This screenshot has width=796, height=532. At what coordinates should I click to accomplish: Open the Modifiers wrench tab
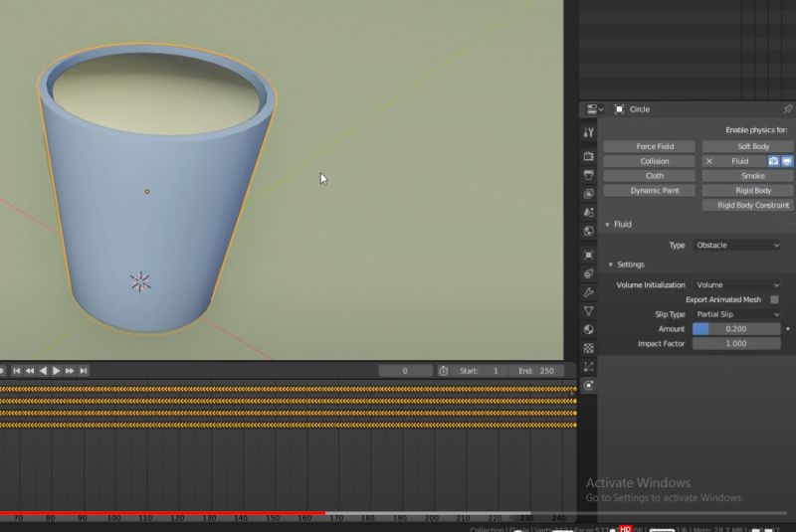588,292
